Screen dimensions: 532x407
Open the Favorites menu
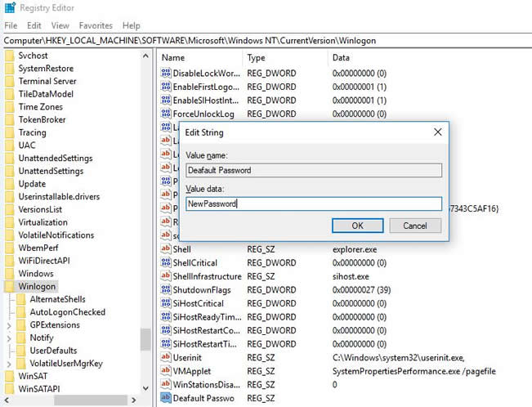(96, 26)
